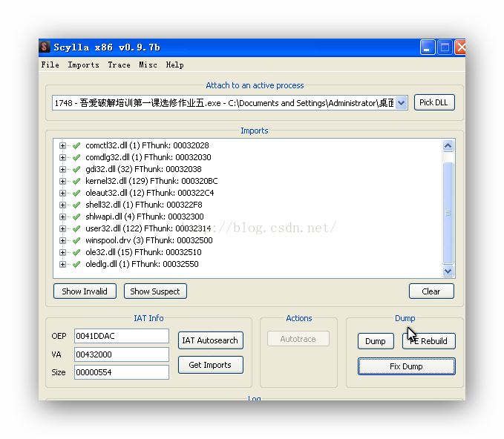Expand the winspool.drv import node
The width and height of the screenshot is (504, 439).
tap(62, 240)
